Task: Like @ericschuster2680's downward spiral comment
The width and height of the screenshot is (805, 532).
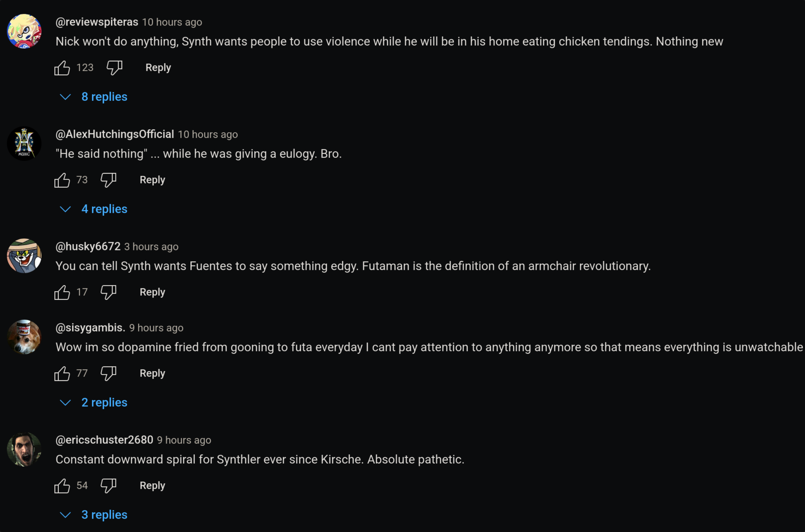Action: [x=62, y=486]
